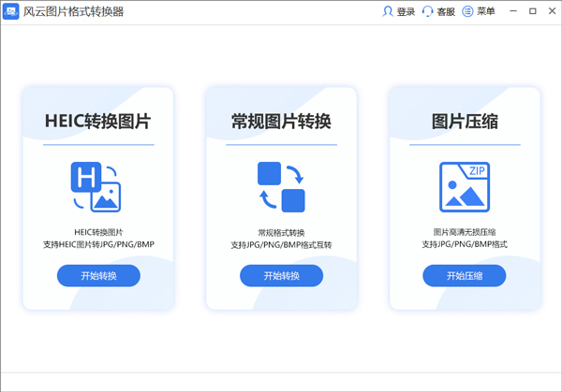
Task: Click text 常规格式转换
Action: pyautogui.click(x=281, y=233)
